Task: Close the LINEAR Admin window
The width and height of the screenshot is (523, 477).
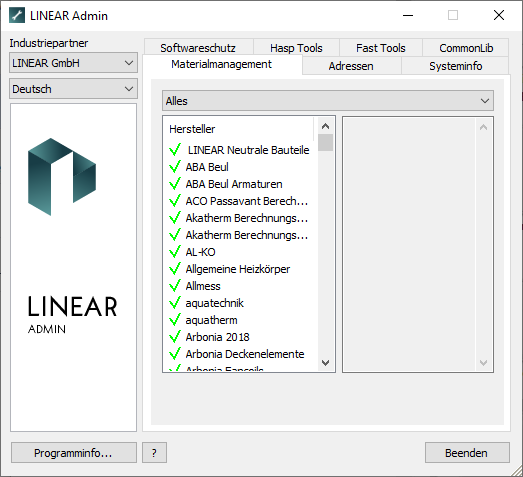Action: [499, 15]
